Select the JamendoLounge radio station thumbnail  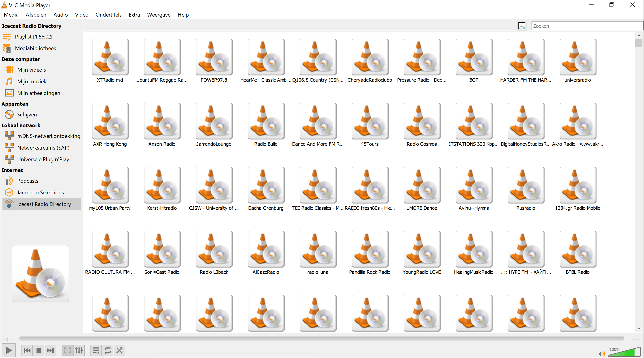coord(214,121)
